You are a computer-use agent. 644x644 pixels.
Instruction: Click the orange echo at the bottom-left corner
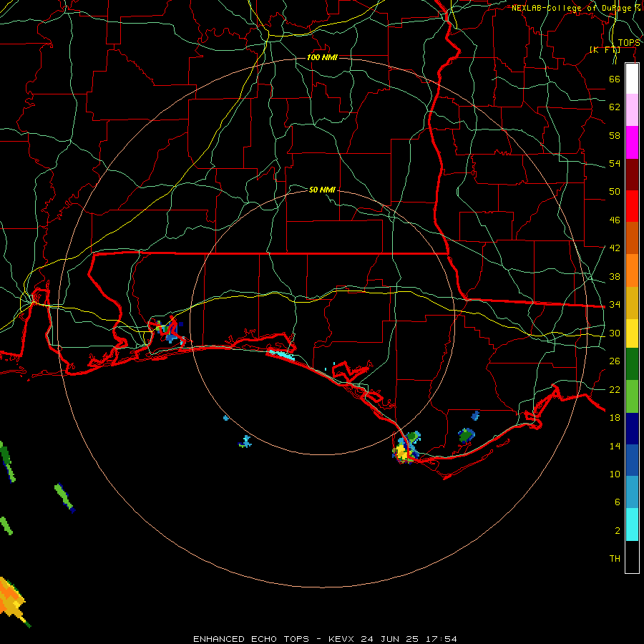(13, 601)
